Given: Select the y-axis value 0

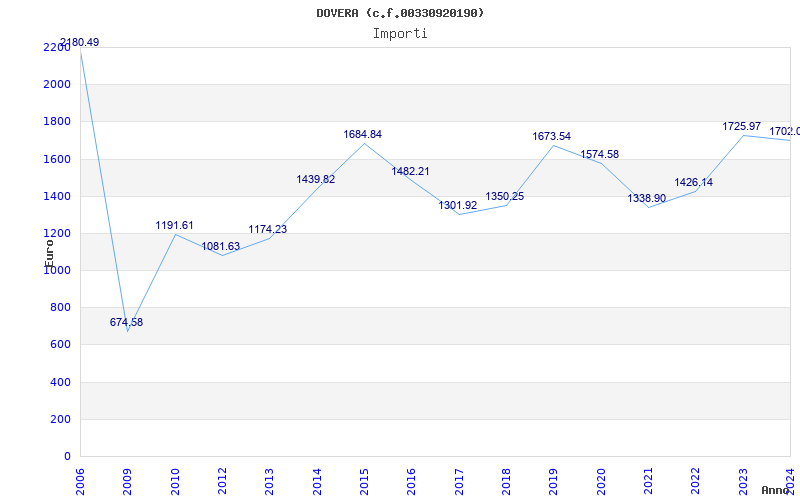Looking at the screenshot, I should coord(67,457).
